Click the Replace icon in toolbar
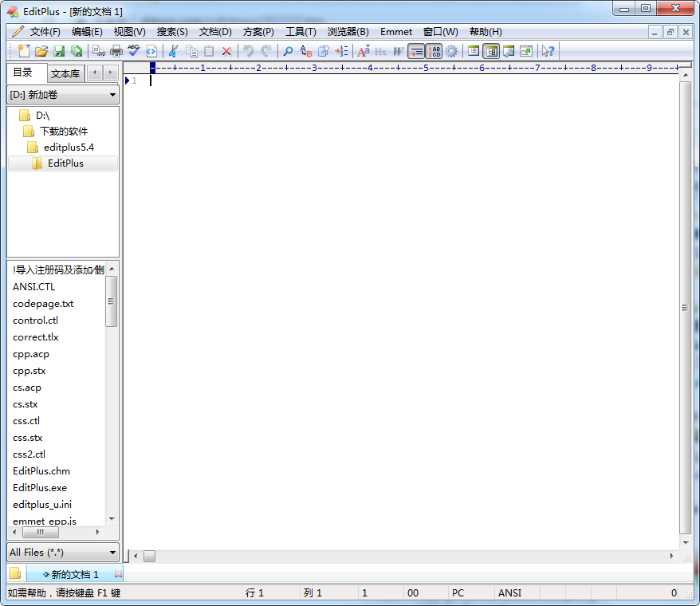The height and width of the screenshot is (606, 700). pos(305,51)
